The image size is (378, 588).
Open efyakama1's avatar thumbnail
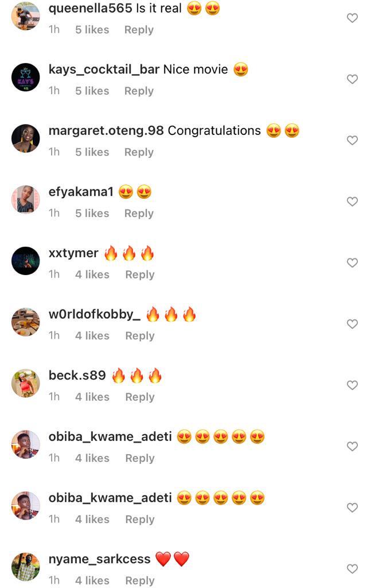point(25,199)
